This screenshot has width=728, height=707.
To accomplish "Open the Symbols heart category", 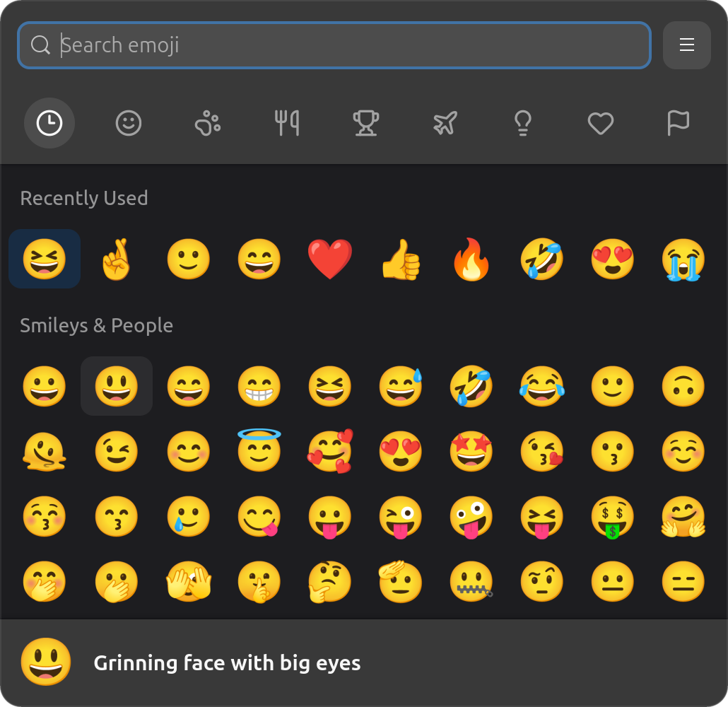I will [x=601, y=123].
